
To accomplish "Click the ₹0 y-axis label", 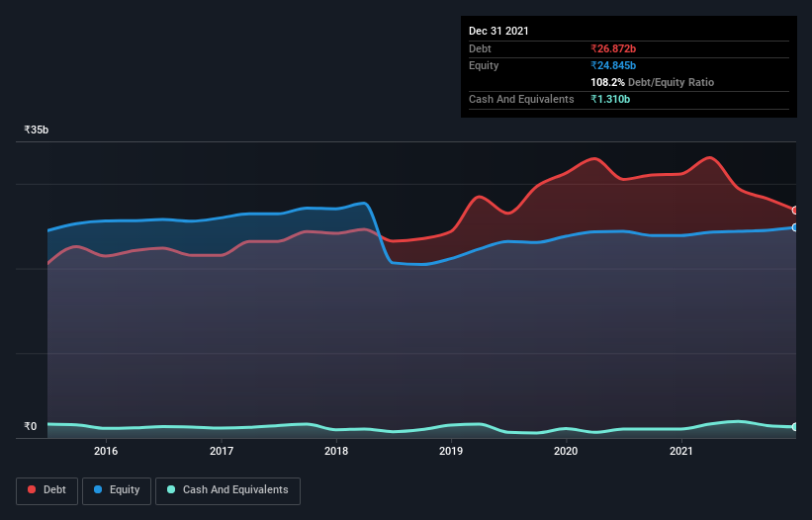I will [x=31, y=426].
